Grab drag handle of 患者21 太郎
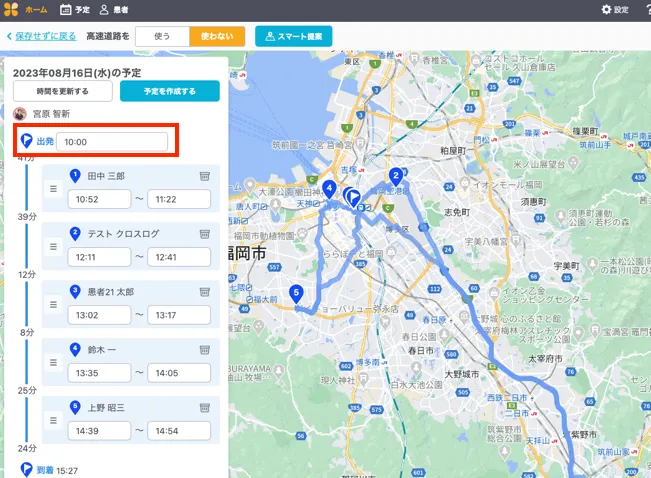Screen dimensions: 651x478 point(54,304)
